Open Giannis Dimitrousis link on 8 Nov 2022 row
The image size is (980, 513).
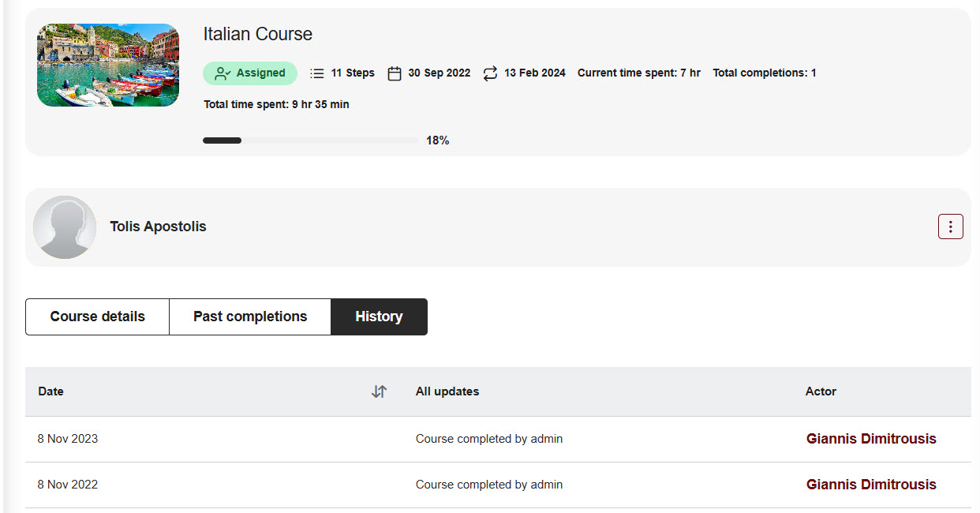click(x=871, y=485)
